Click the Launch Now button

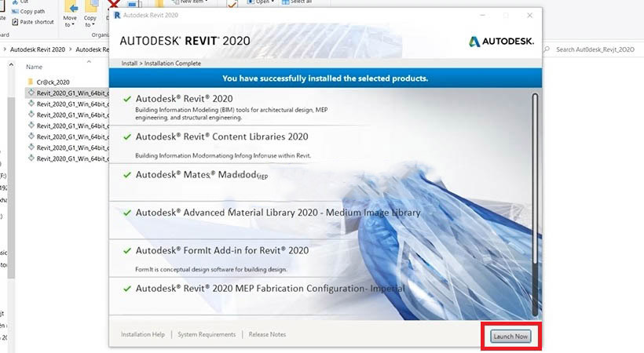click(510, 337)
